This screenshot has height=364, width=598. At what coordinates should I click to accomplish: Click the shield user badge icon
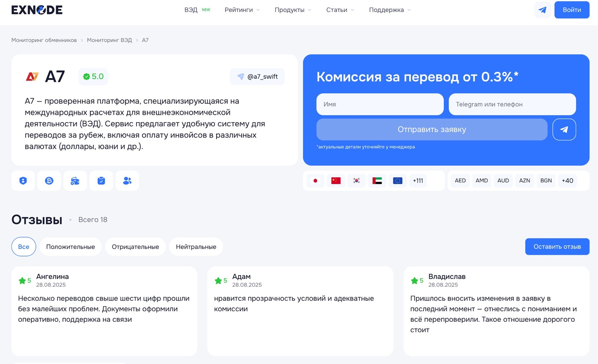coord(23,181)
